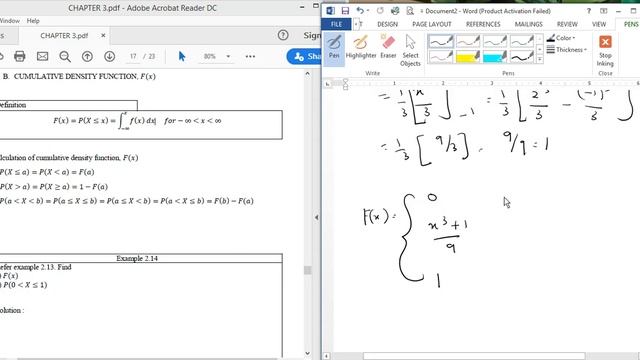Click the magnifier search icon in Acrobat
The height and width of the screenshot is (360, 640).
pos(65,56)
